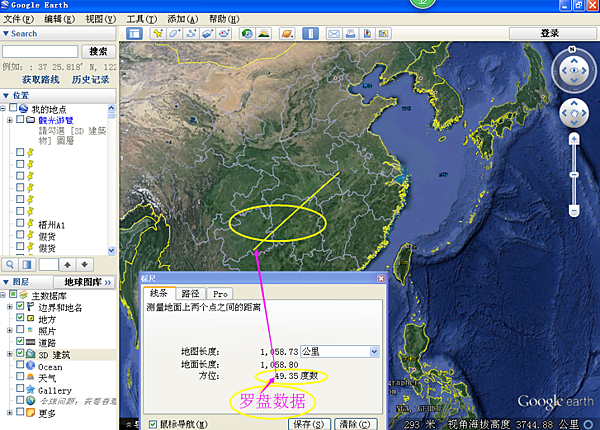The image size is (600, 430).
Task: Add a polygon from the toolbar
Action: [x=174, y=34]
